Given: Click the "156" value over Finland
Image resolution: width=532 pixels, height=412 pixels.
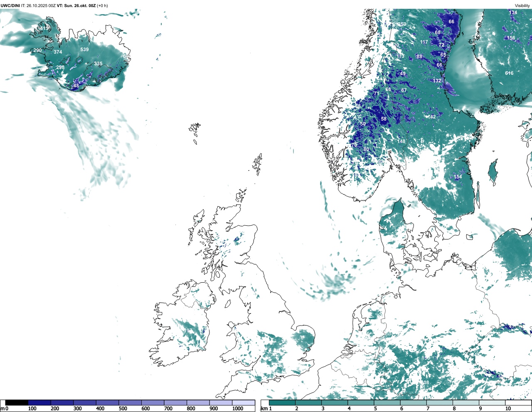Looking at the screenshot, I should coord(511,38).
